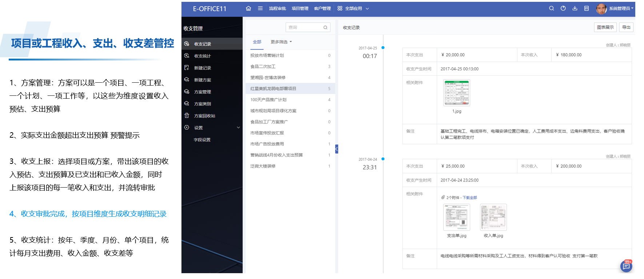Click the ¥ 180,000.00 income value
The width and height of the screenshot is (644, 279).
[569, 55]
